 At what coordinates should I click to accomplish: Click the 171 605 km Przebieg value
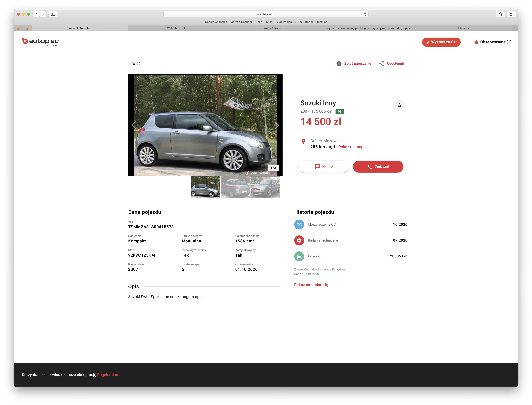[x=397, y=256]
